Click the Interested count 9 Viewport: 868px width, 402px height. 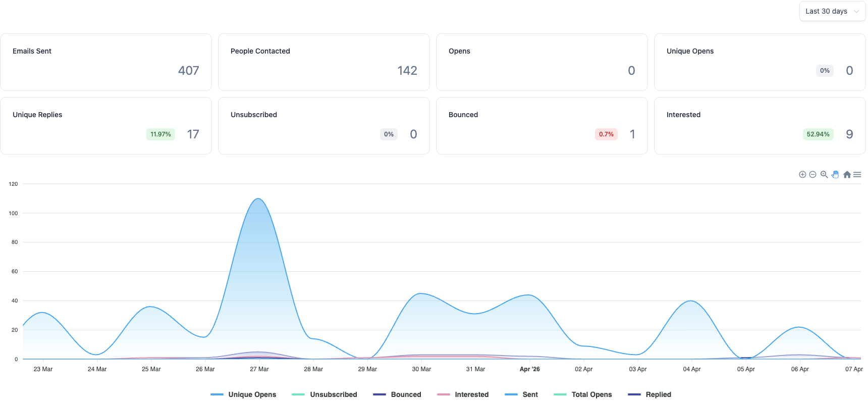pos(850,134)
